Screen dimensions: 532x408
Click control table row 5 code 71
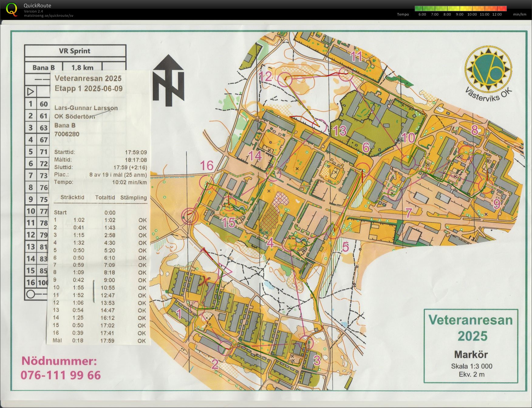click(x=44, y=152)
